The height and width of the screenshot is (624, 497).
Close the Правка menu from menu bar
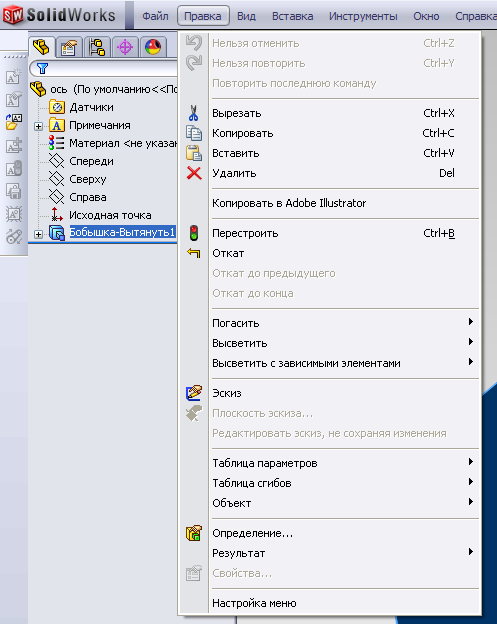point(203,16)
